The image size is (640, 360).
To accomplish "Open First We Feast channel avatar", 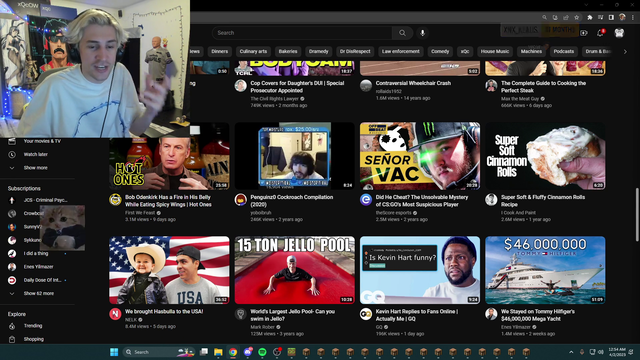I will (x=115, y=200).
